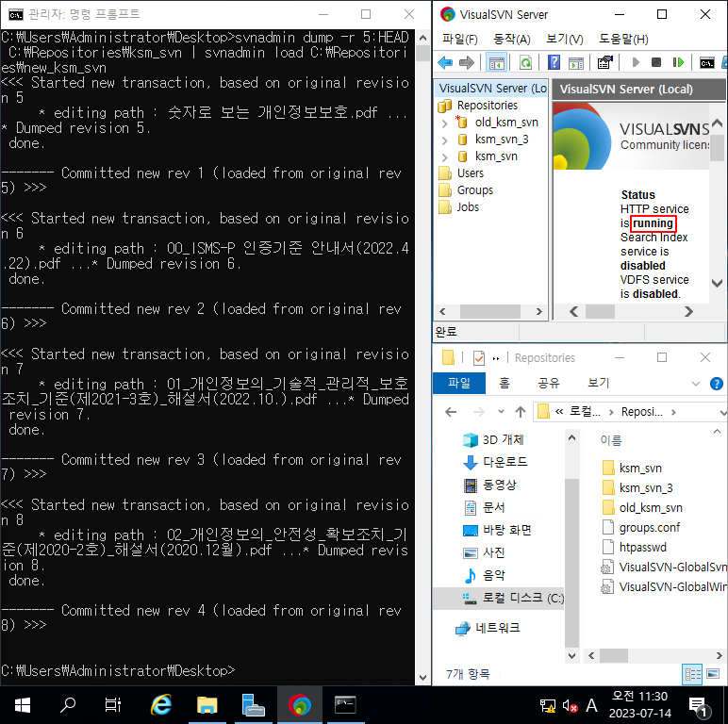The width and height of the screenshot is (728, 724).
Task: Select the groups.conf file in Explorer
Action: (641, 527)
